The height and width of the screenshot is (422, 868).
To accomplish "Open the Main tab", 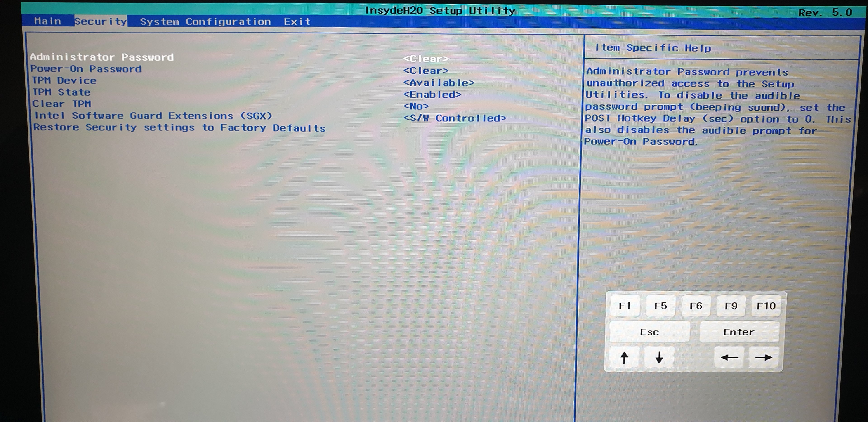I will coord(47,21).
